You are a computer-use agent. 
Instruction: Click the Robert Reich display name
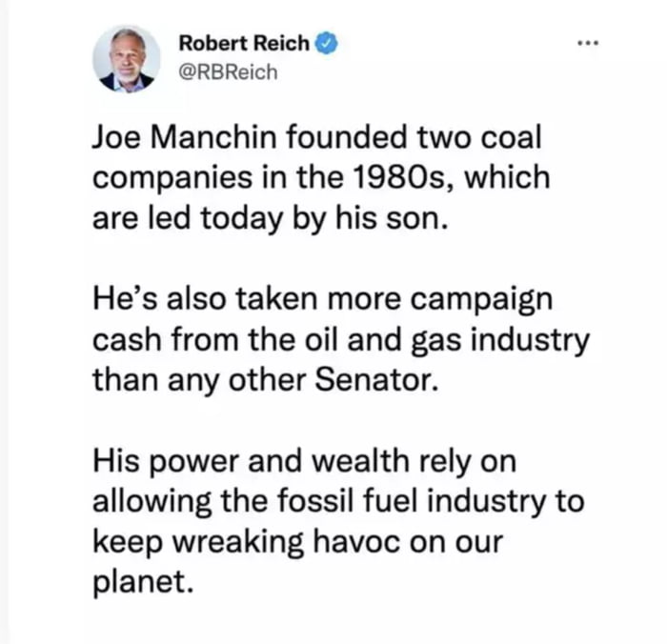[244, 43]
